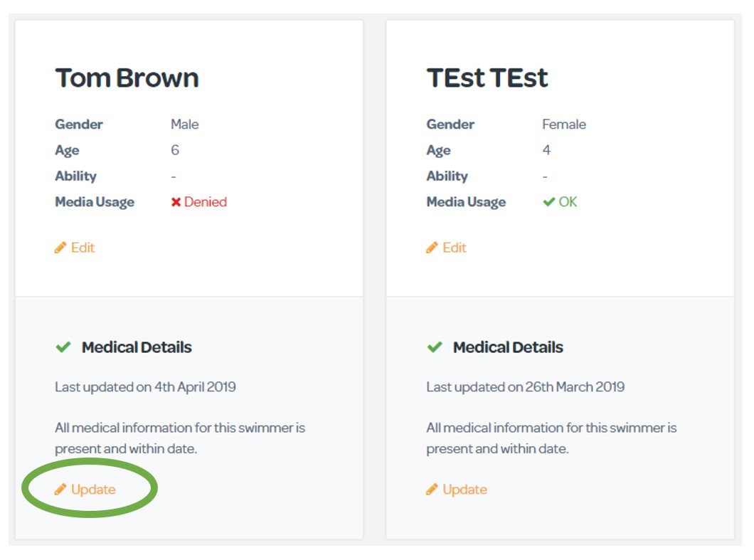Click the 'Last updated on 4th April 2019' text
754x560 pixels.
(x=145, y=387)
